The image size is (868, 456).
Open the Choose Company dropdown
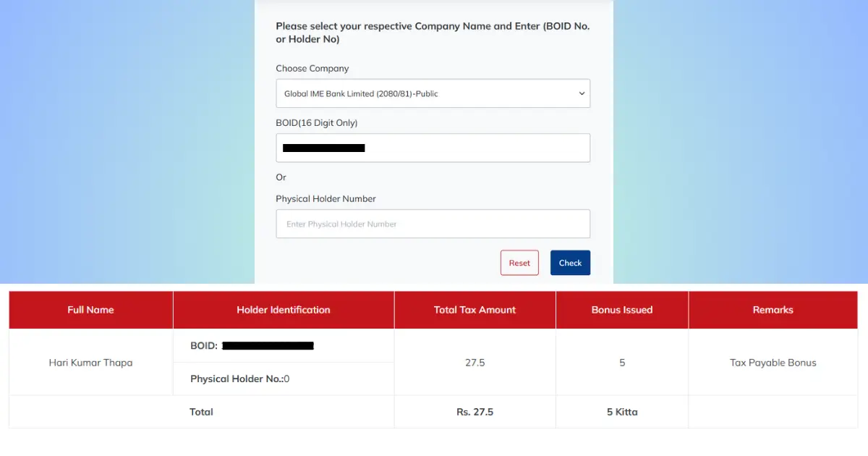pos(433,93)
